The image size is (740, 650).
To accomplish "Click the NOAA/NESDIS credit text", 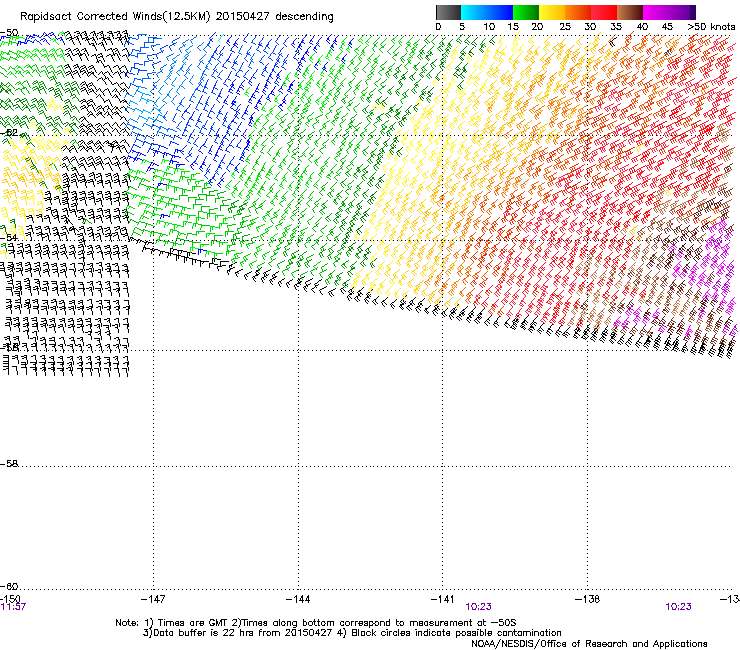I will (x=589, y=644).
